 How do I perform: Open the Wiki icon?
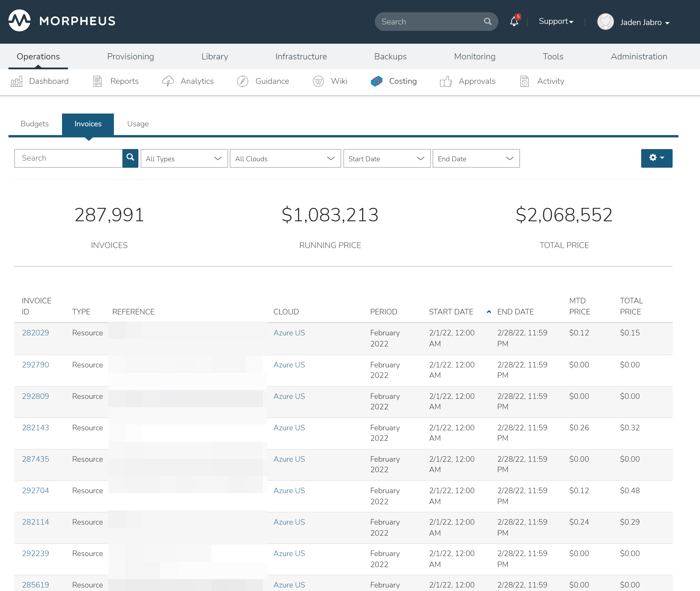point(318,81)
